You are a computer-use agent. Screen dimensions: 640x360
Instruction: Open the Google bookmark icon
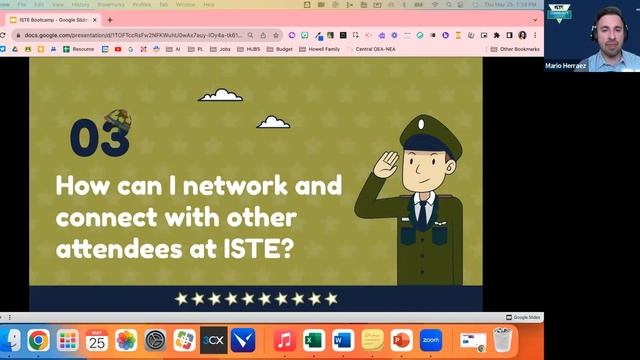131,49
